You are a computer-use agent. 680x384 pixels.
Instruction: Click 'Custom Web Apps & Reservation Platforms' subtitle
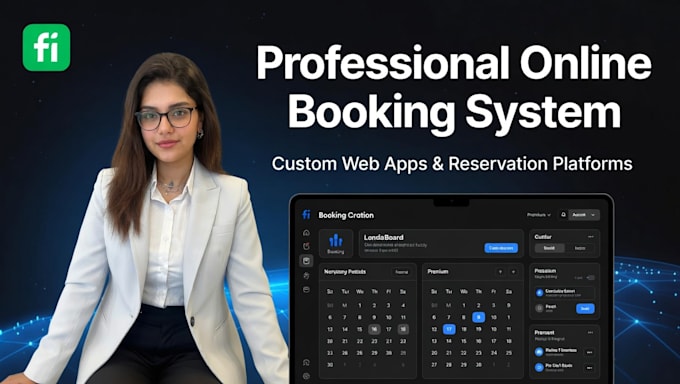[452, 164]
